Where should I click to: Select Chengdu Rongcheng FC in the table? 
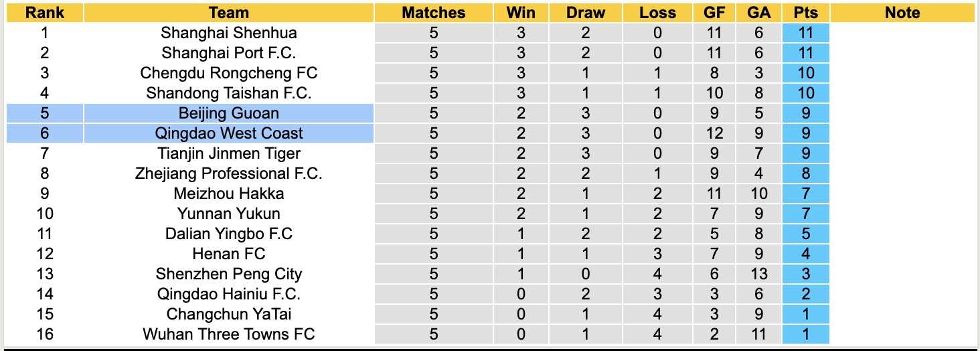[229, 73]
